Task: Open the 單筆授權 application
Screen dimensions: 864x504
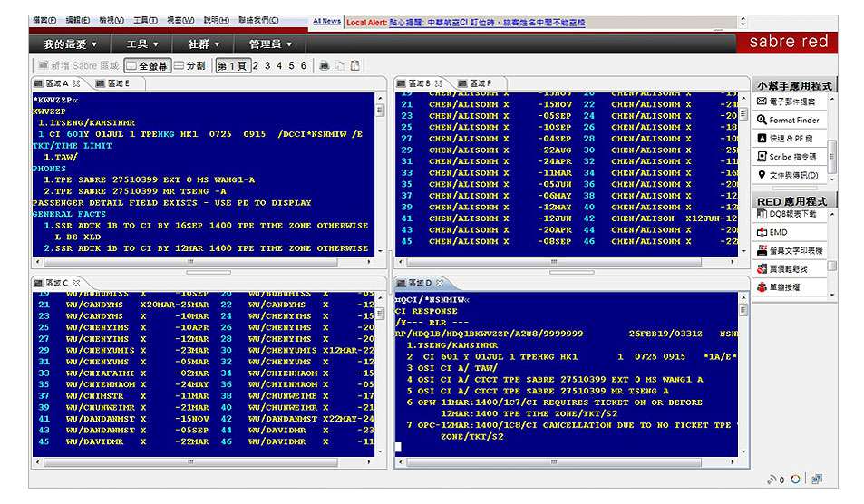Action: coord(788,287)
